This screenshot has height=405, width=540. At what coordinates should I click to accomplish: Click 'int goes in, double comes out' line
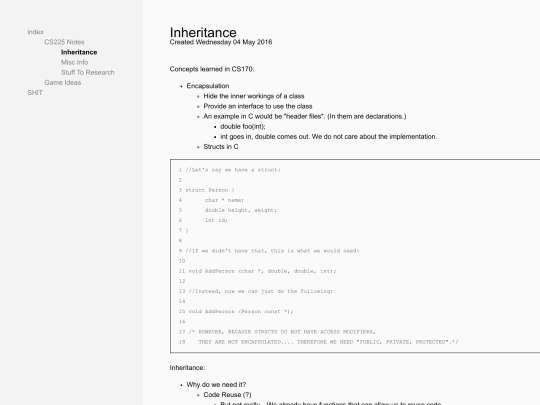[329, 137]
